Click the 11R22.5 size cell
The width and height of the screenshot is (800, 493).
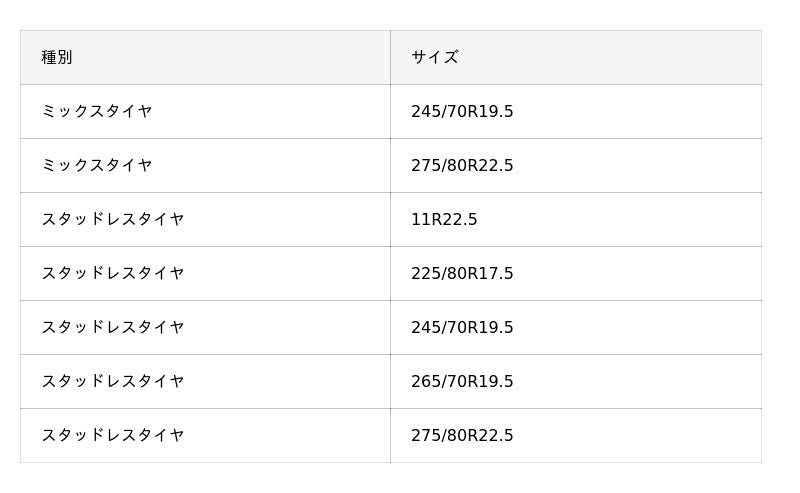444,219
